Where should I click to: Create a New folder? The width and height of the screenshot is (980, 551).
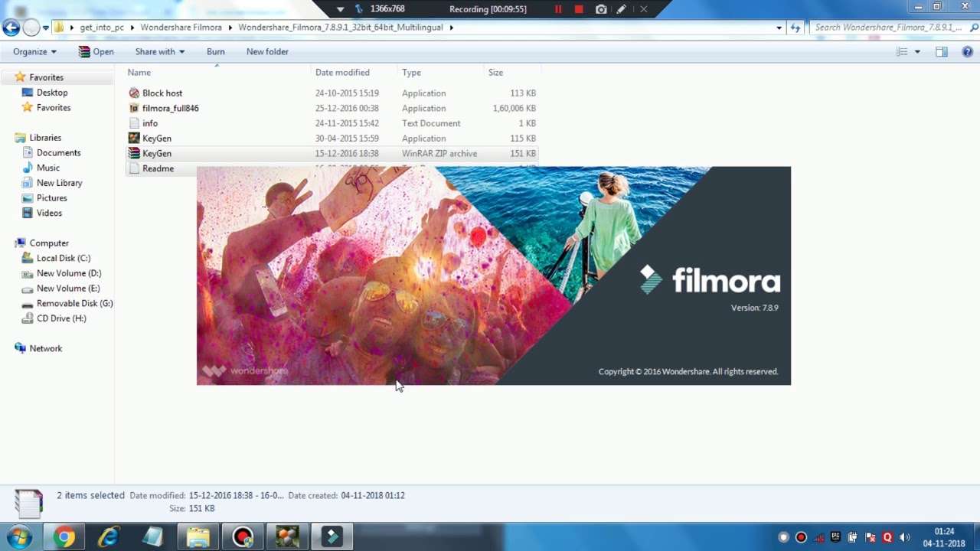267,51
